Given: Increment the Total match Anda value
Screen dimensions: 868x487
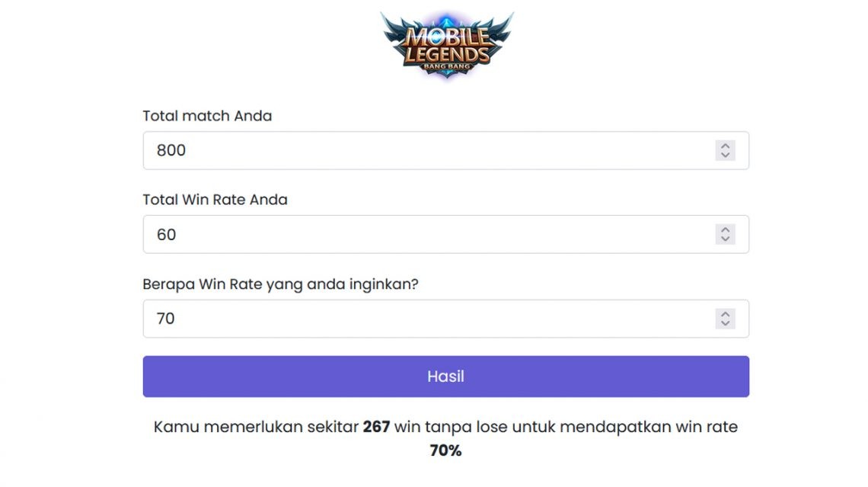Looking at the screenshot, I should pos(726,145).
